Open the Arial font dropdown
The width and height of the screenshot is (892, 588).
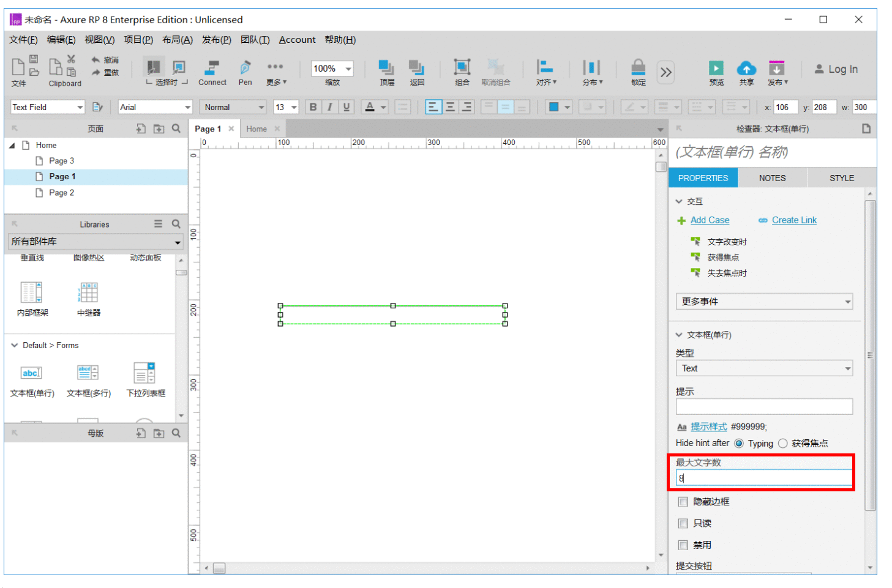pyautogui.click(x=156, y=107)
